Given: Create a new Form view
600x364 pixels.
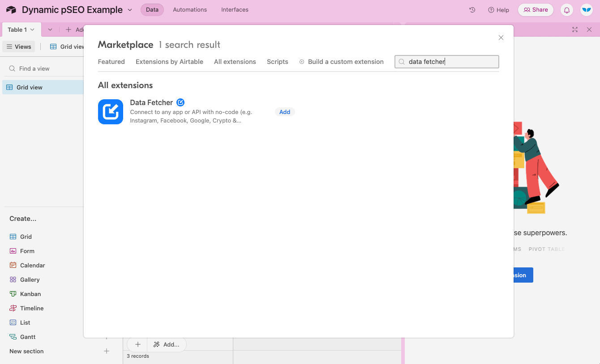Looking at the screenshot, I should pos(27,251).
